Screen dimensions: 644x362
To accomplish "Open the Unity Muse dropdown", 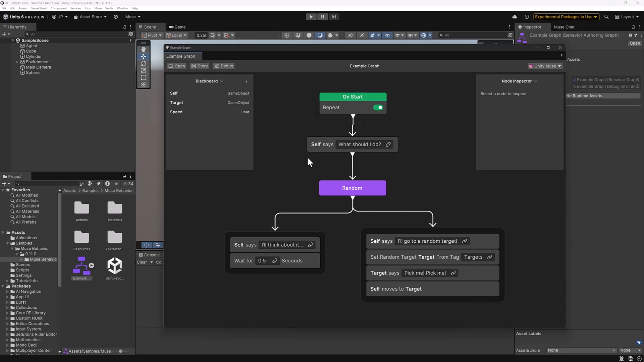I will pyautogui.click(x=545, y=66).
